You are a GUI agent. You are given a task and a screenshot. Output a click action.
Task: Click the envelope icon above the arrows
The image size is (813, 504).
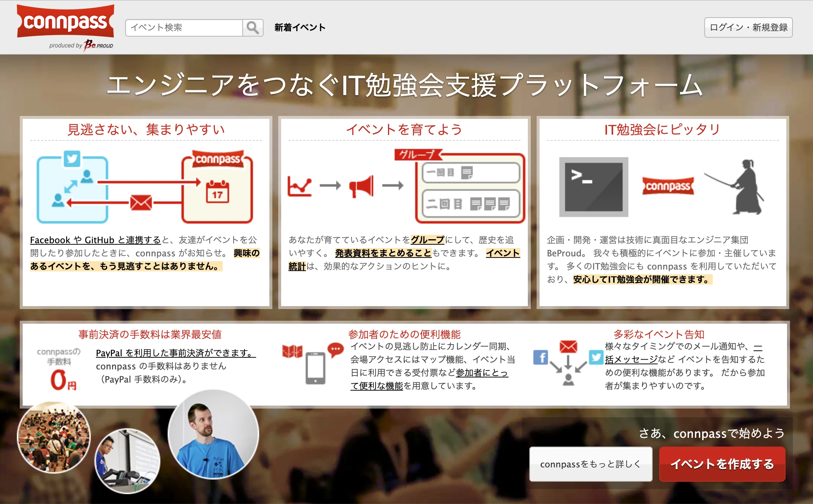point(568,347)
